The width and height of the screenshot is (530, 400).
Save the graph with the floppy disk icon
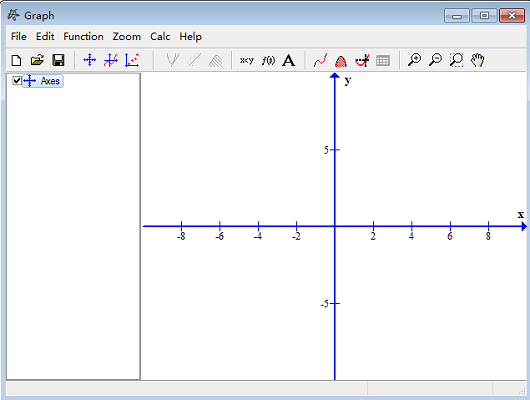tap(58, 61)
